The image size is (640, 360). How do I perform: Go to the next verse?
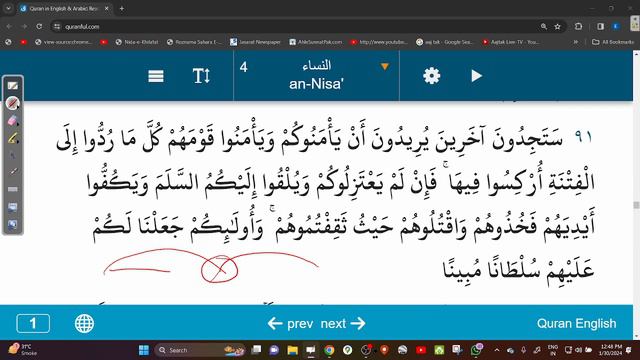(343, 324)
